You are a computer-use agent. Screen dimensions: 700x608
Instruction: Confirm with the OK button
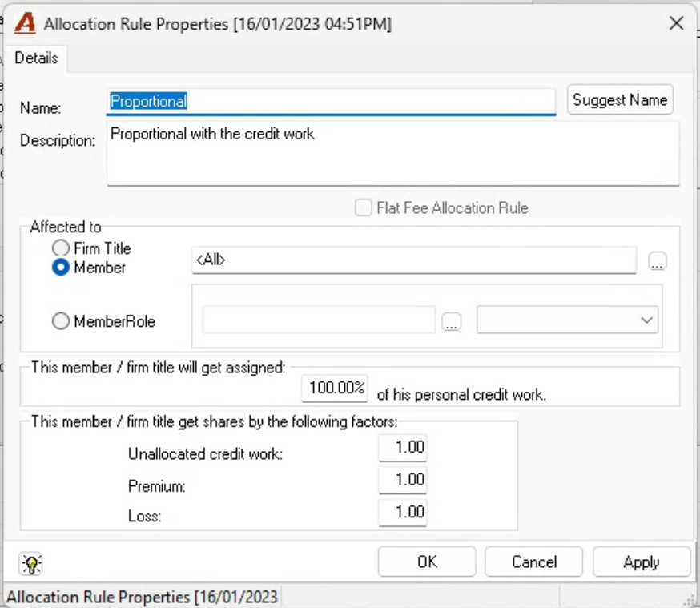click(427, 562)
